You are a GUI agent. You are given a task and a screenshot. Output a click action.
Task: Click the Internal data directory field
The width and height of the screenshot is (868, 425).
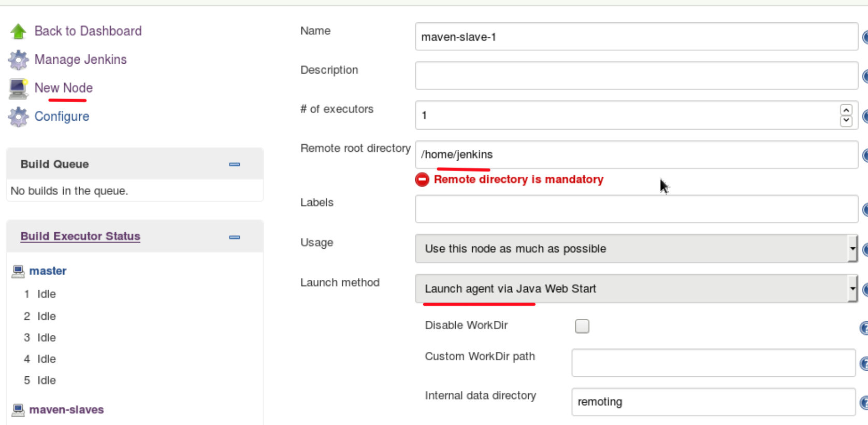point(713,402)
